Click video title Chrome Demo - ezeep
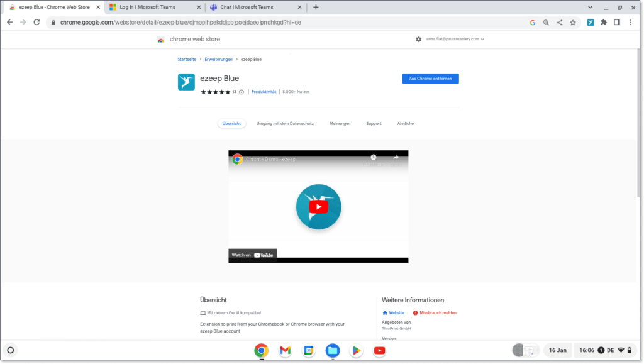This screenshot has width=644, height=364. [x=270, y=159]
